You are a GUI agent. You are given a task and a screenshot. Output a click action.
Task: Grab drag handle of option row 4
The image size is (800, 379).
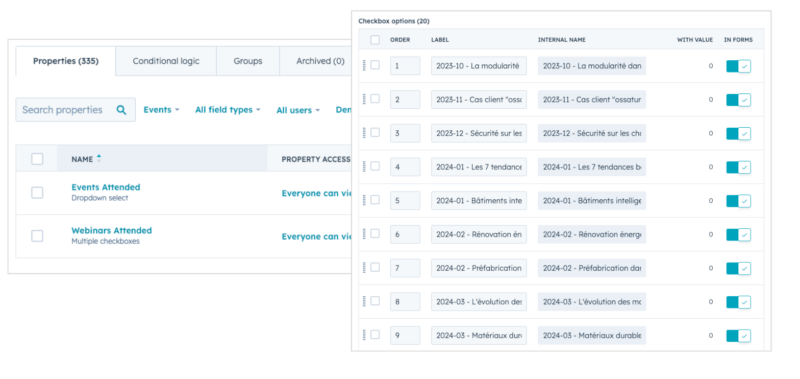click(x=364, y=166)
